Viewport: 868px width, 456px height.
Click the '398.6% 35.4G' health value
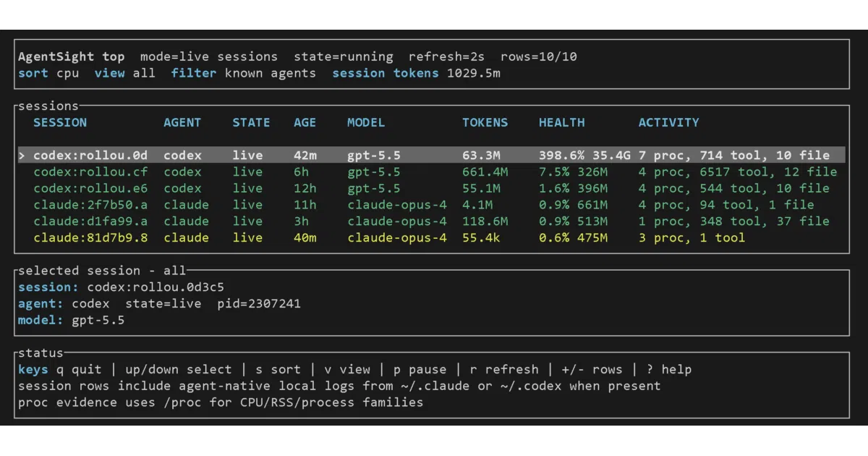pyautogui.click(x=585, y=155)
